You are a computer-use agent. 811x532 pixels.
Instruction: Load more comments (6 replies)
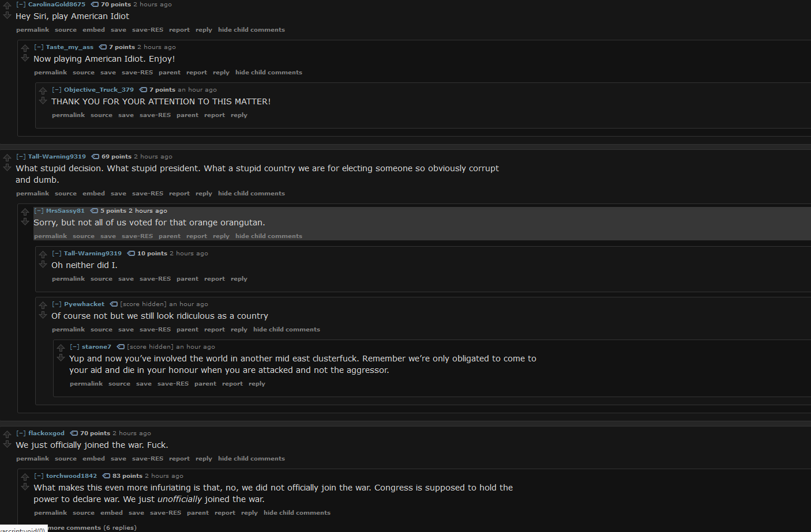91,527
